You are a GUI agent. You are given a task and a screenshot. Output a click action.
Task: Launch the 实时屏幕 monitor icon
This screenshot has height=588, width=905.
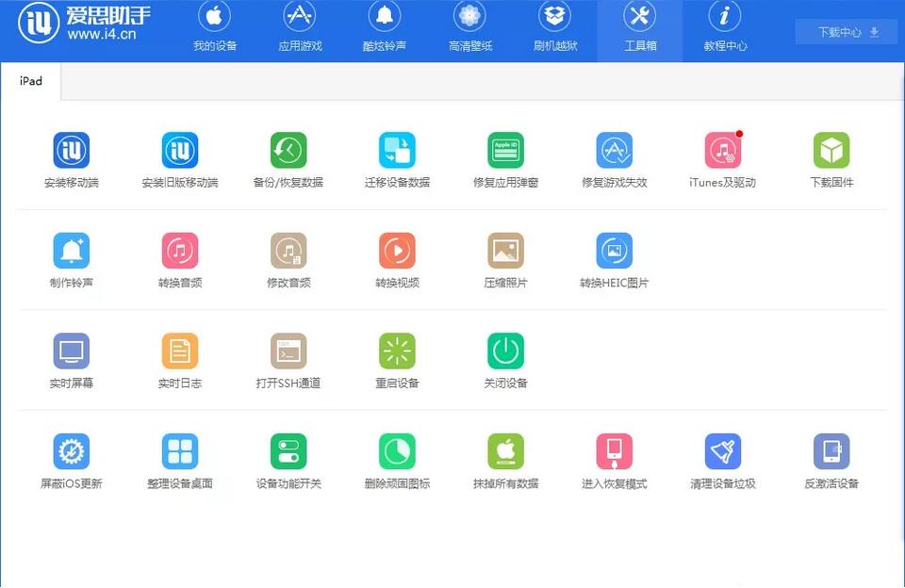(72, 351)
